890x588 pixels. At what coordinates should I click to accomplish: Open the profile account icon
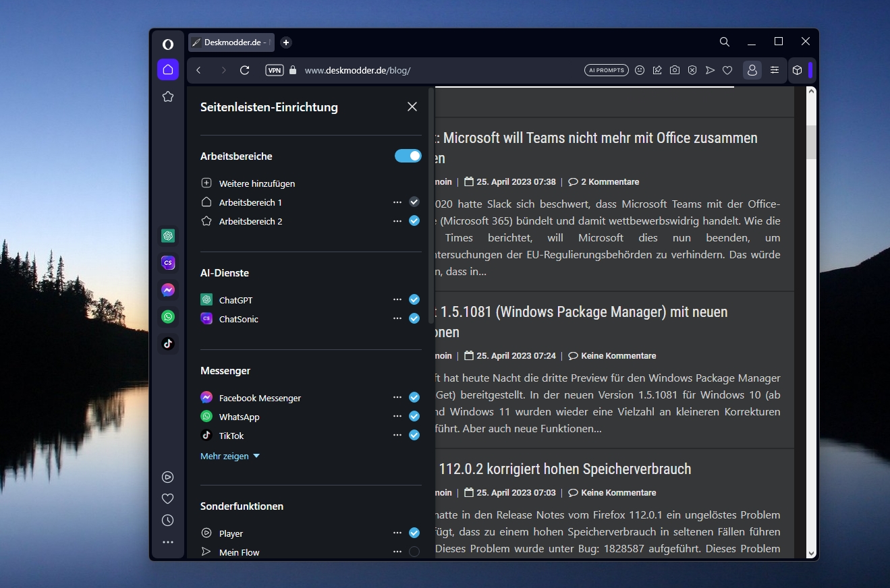(752, 70)
